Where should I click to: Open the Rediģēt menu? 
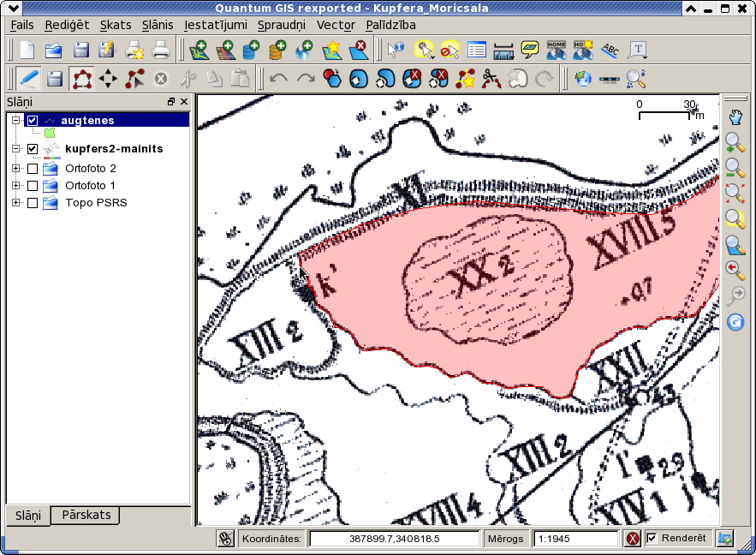(67, 25)
